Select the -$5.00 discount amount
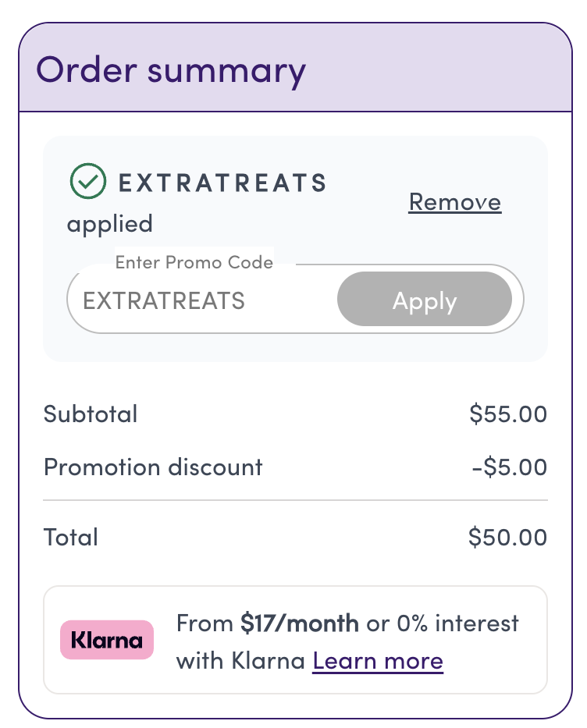The height and width of the screenshot is (728, 587). tap(509, 467)
